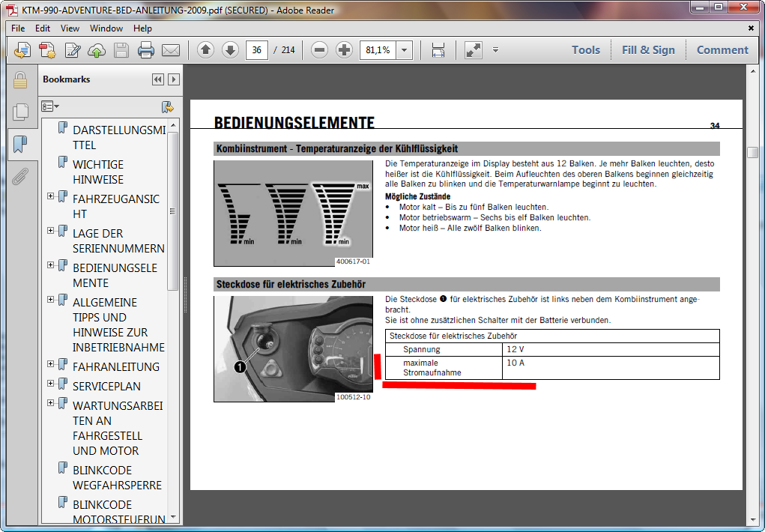Zoom in using the plus button
Image resolution: width=765 pixels, height=532 pixels.
pyautogui.click(x=344, y=50)
